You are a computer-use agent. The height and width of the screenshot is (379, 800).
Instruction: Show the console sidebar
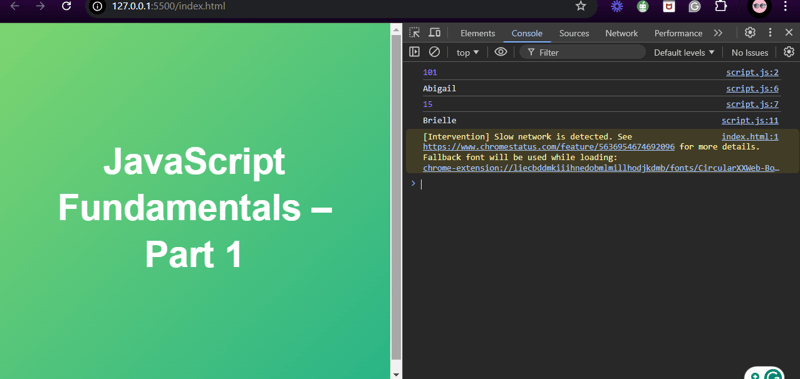[414, 52]
